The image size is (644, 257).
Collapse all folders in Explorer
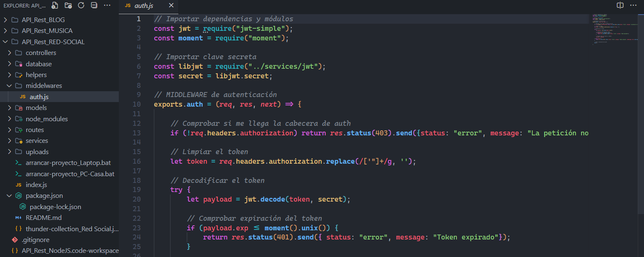[x=94, y=5]
